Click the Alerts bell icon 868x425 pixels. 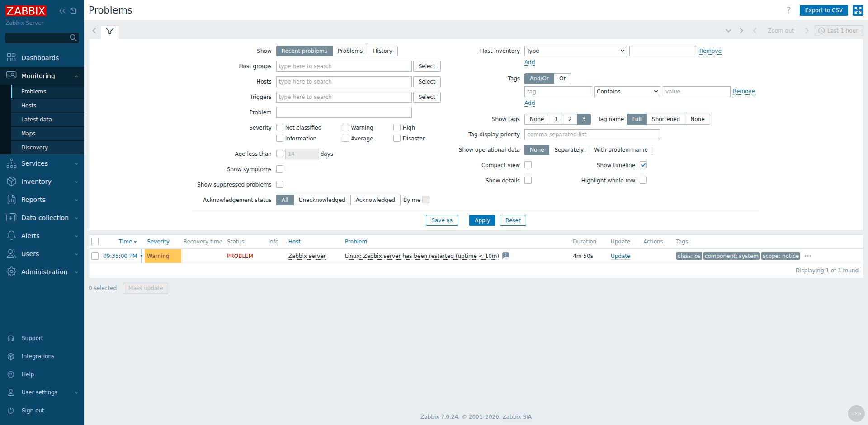[x=11, y=235]
